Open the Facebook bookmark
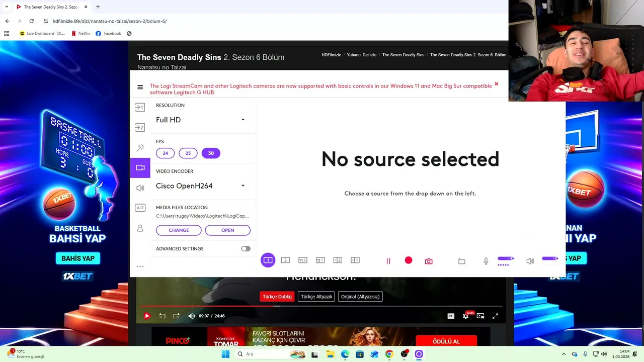Viewport: 644px width, 362px height. [x=108, y=34]
